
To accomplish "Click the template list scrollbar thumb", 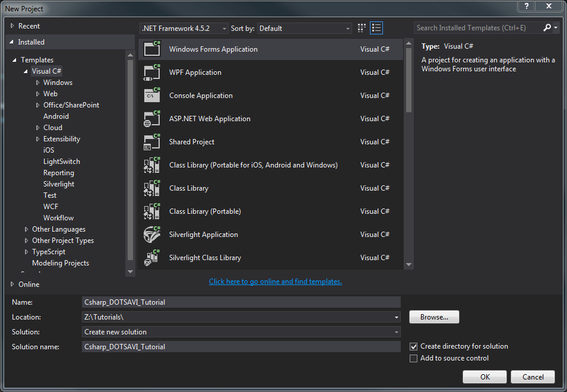I will [x=408, y=80].
